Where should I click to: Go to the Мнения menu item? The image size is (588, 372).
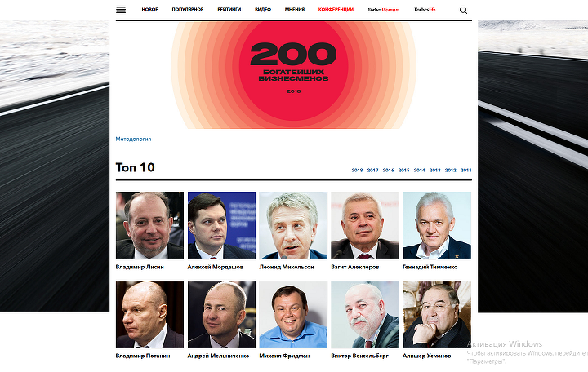[294, 9]
